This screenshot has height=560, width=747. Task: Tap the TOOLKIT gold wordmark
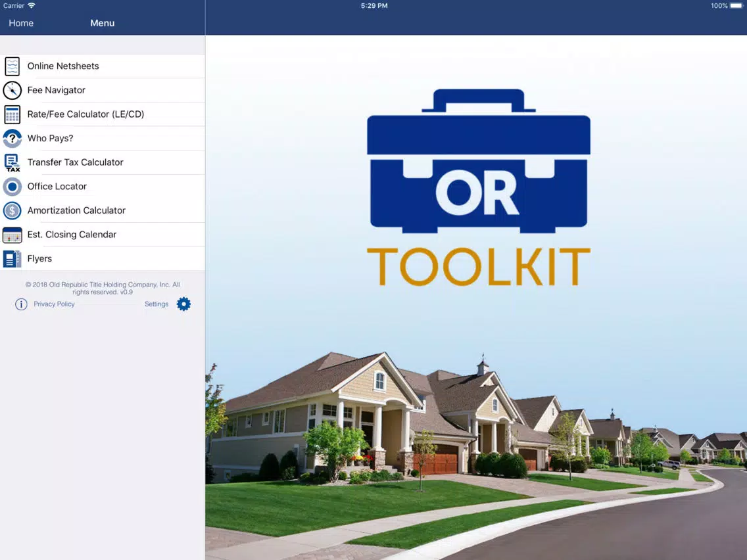tap(478, 266)
